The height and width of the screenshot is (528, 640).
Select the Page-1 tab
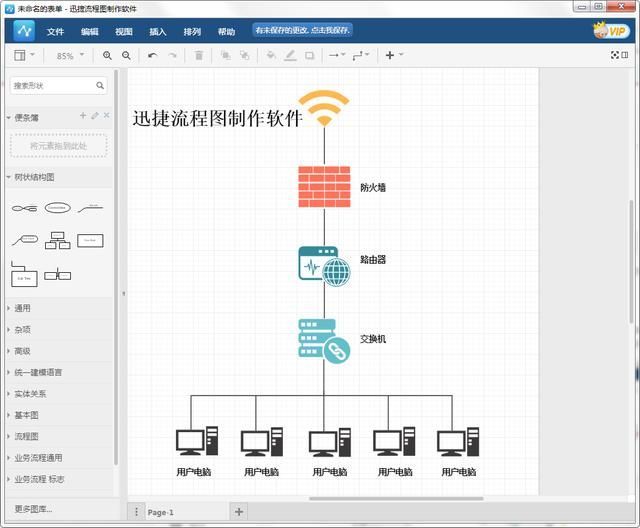click(x=160, y=512)
